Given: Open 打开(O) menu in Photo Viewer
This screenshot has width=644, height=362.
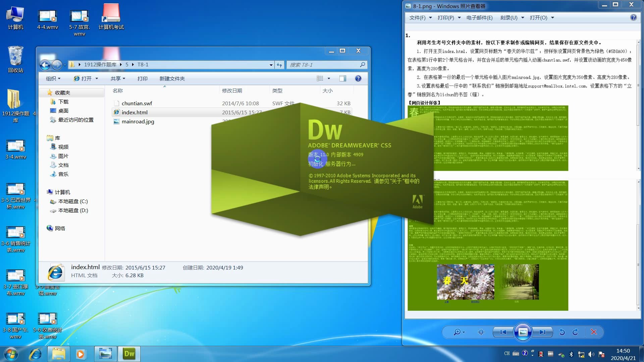Looking at the screenshot, I should pos(542,17).
